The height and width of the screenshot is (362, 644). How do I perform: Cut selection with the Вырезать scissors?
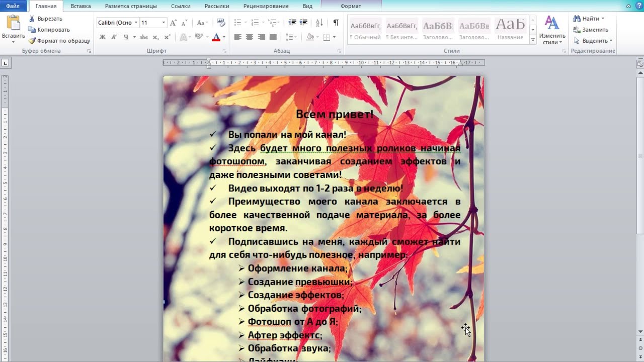click(x=45, y=19)
